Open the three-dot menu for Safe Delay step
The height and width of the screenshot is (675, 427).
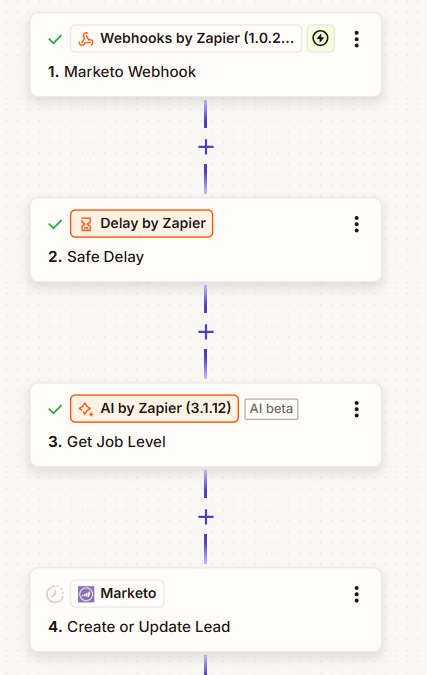356,224
